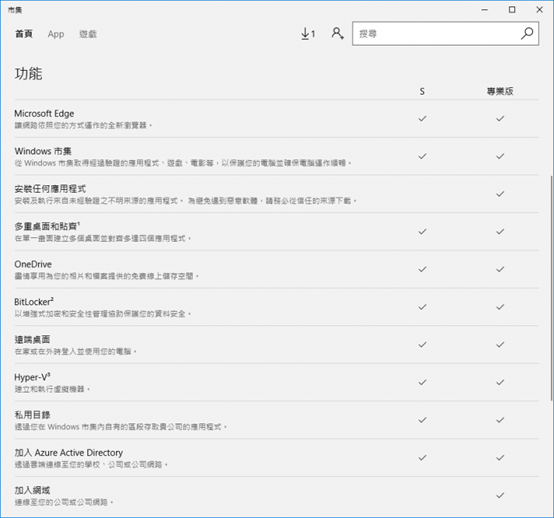Select the OneDrive feature title
Viewport: 554px width, 518px height.
pos(33,264)
